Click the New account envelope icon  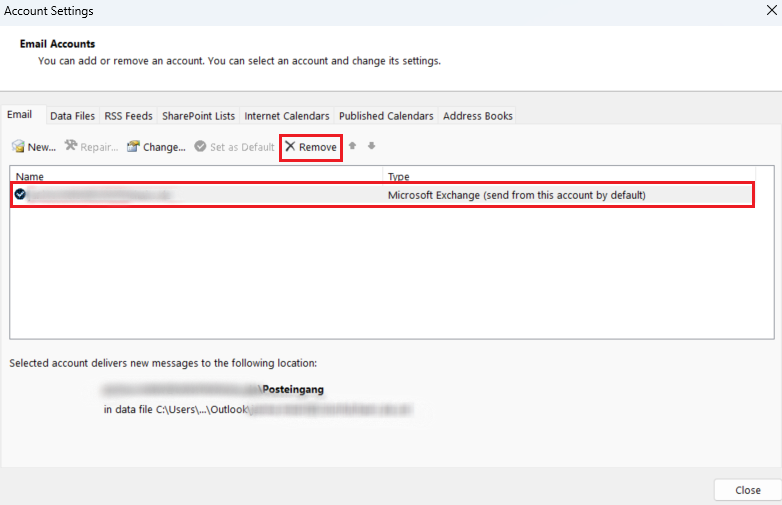pyautogui.click(x=18, y=147)
